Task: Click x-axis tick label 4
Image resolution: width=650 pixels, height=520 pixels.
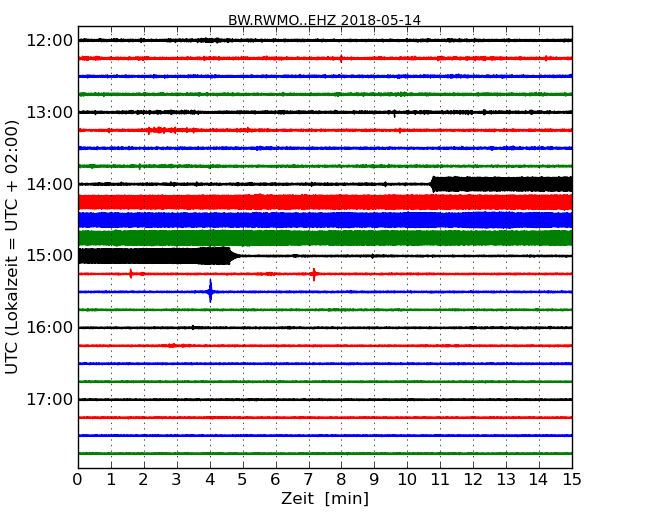Action: tap(210, 480)
